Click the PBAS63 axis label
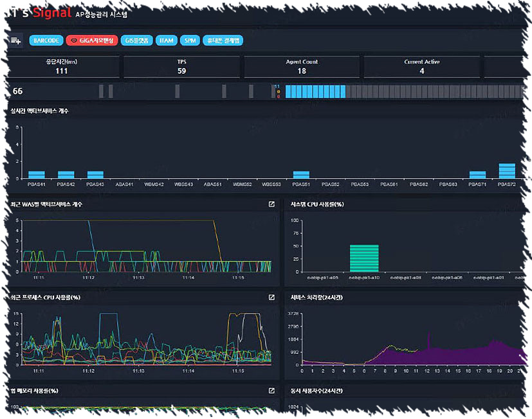The width and height of the screenshot is (532, 419). coord(448,184)
